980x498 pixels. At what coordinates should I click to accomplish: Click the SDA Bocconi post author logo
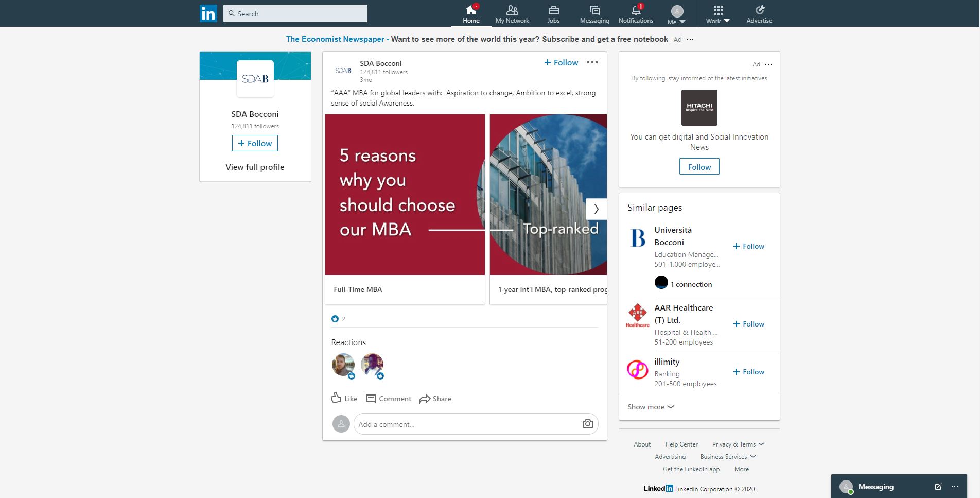click(343, 71)
